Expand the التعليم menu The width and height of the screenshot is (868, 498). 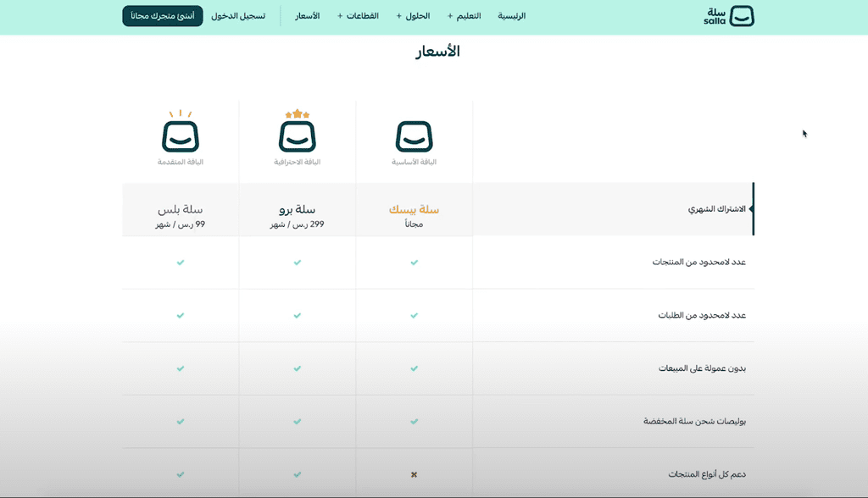pos(464,16)
